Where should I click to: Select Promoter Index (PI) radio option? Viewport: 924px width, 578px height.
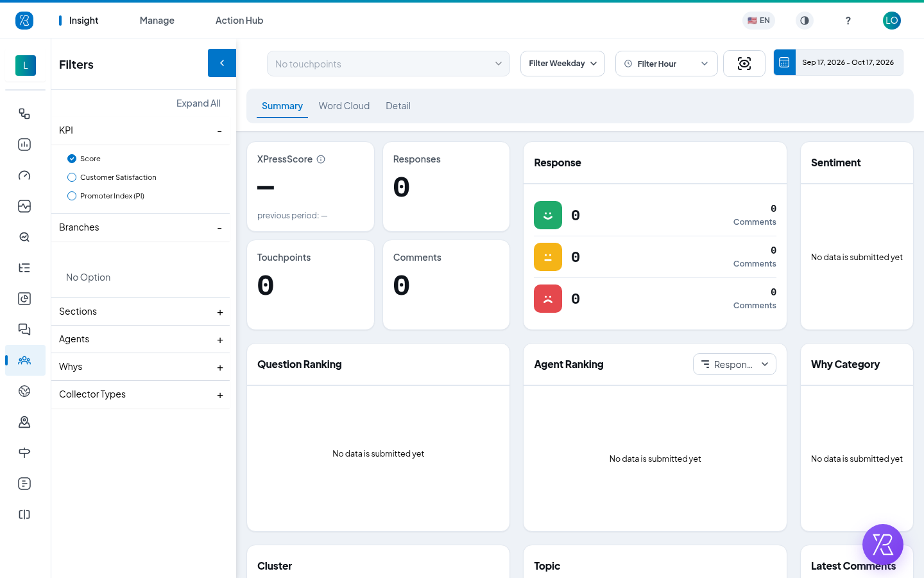pos(72,196)
